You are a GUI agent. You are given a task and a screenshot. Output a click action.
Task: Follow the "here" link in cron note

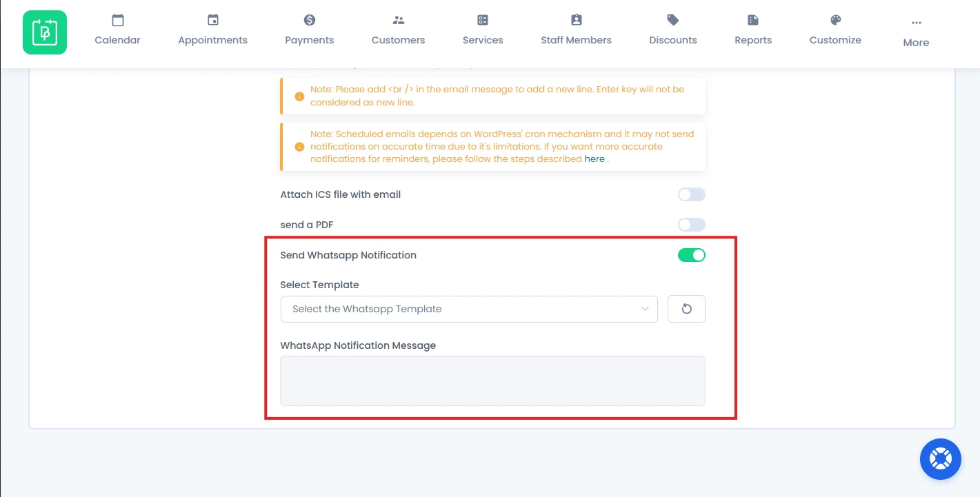point(594,159)
